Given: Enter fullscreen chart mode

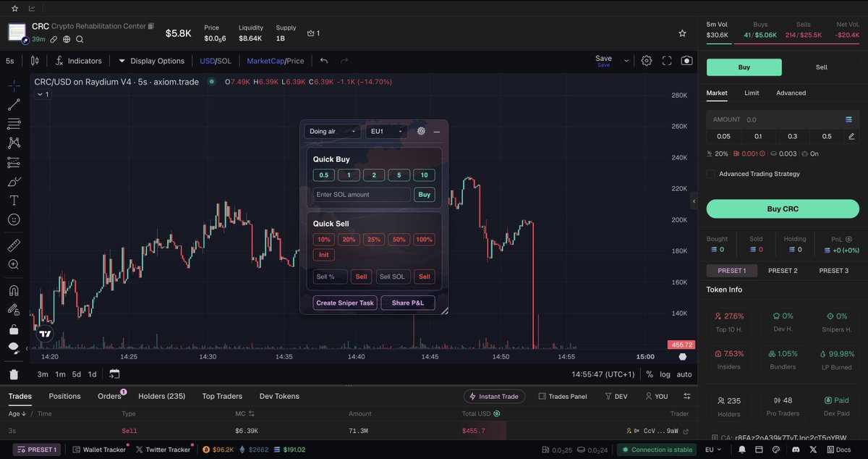Looking at the screenshot, I should point(667,61).
